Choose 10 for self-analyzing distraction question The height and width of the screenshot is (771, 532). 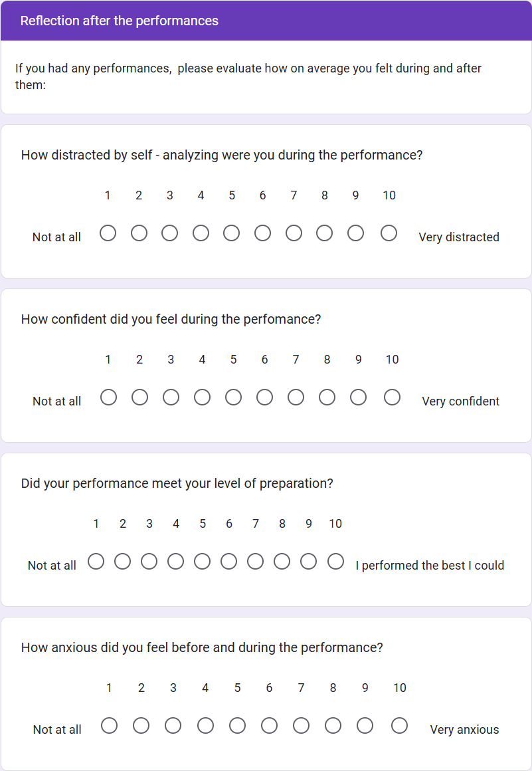[389, 233]
